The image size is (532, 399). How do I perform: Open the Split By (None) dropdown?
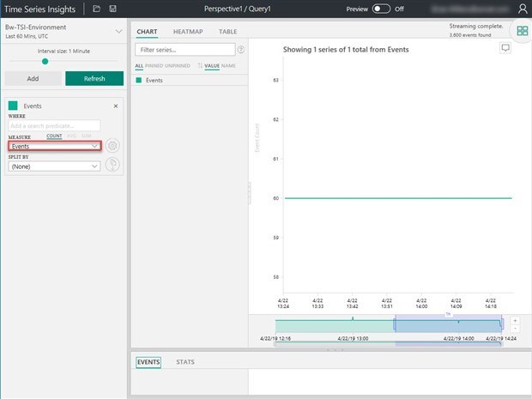55,166
